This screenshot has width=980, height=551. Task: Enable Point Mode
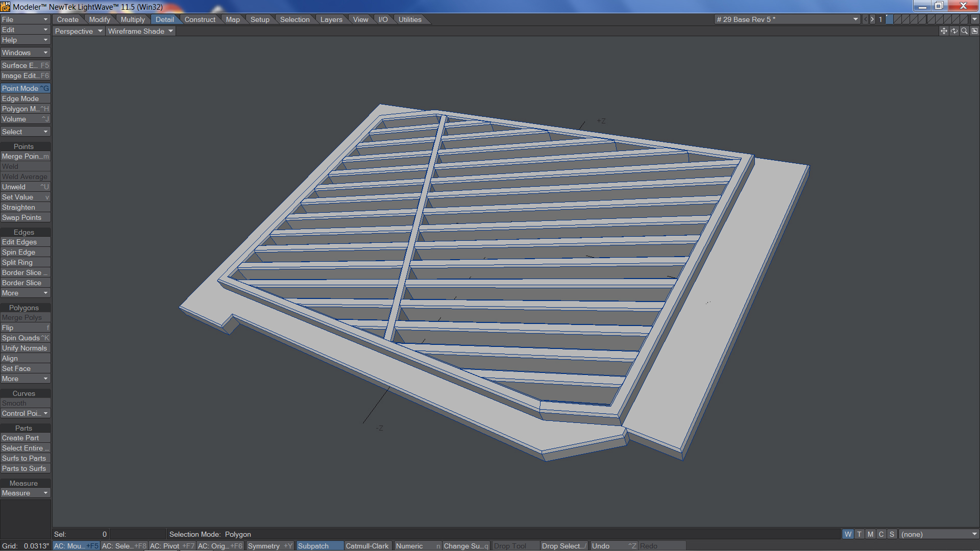point(25,88)
